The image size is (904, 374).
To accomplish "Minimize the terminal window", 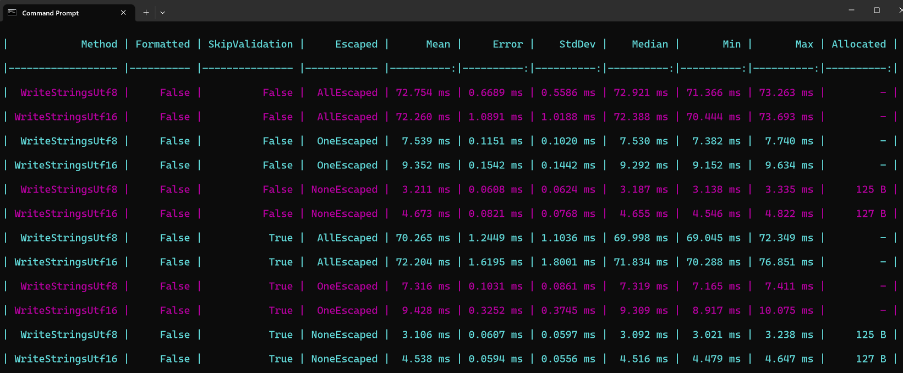I will (852, 10).
